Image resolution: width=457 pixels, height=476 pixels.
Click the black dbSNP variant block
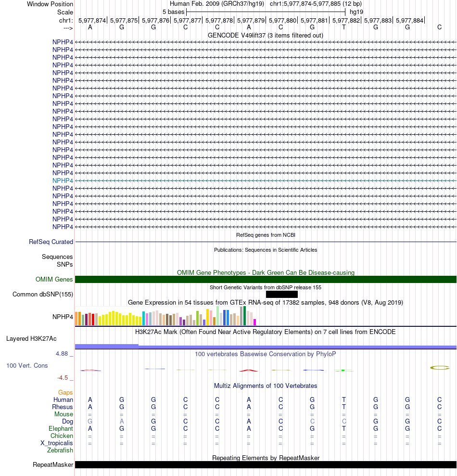281,294
